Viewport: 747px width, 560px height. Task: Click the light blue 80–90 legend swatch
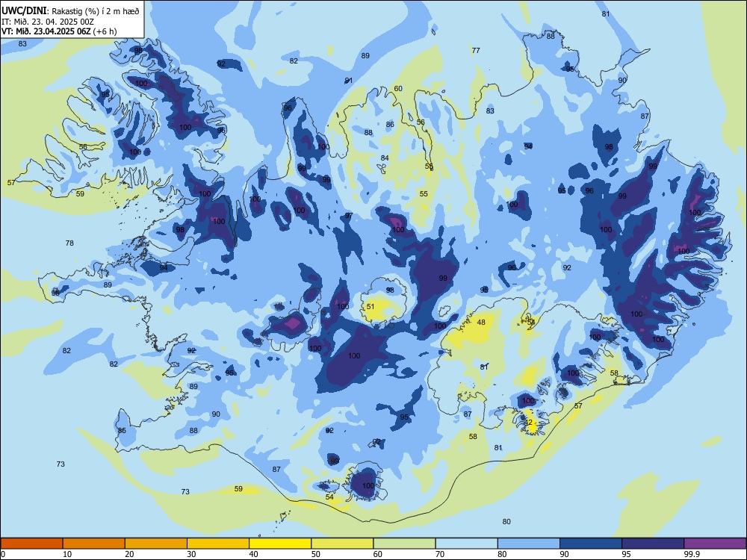[529, 544]
